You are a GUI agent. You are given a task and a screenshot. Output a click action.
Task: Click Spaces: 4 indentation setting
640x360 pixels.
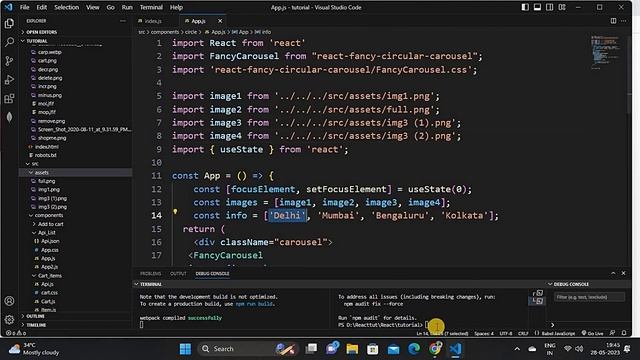pyautogui.click(x=484, y=333)
